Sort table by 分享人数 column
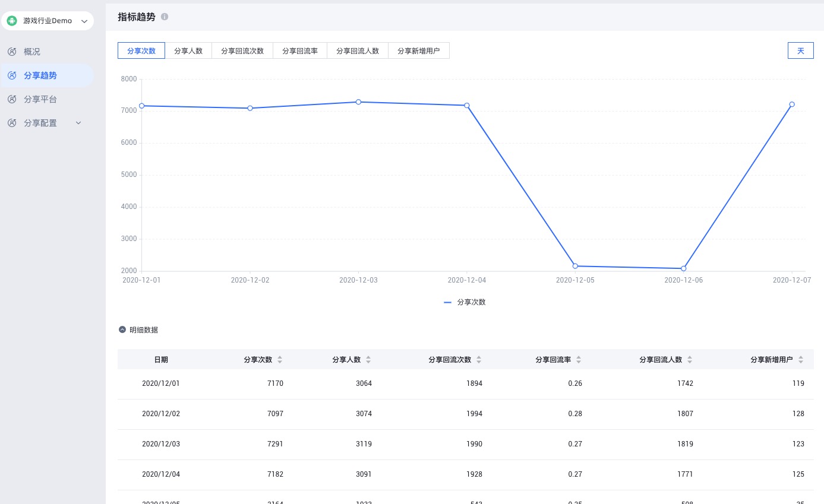 coord(368,360)
